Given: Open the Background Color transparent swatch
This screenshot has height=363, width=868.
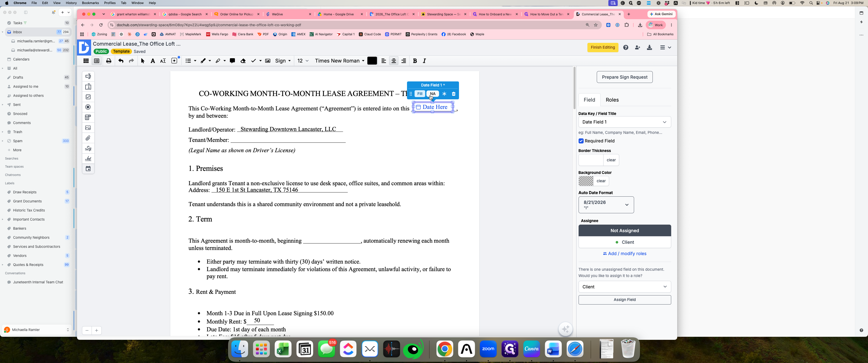Looking at the screenshot, I should pos(586,181).
